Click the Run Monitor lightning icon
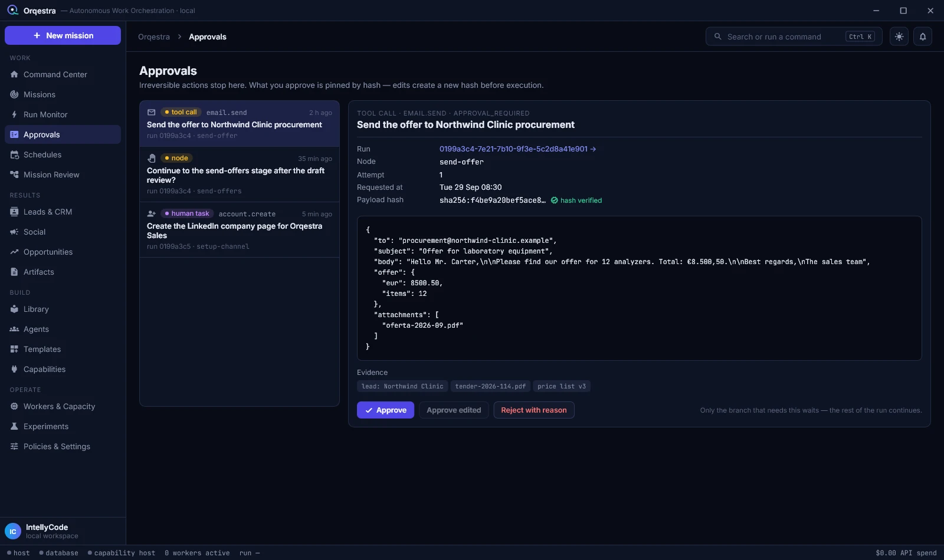This screenshot has height=560, width=944. point(14,114)
